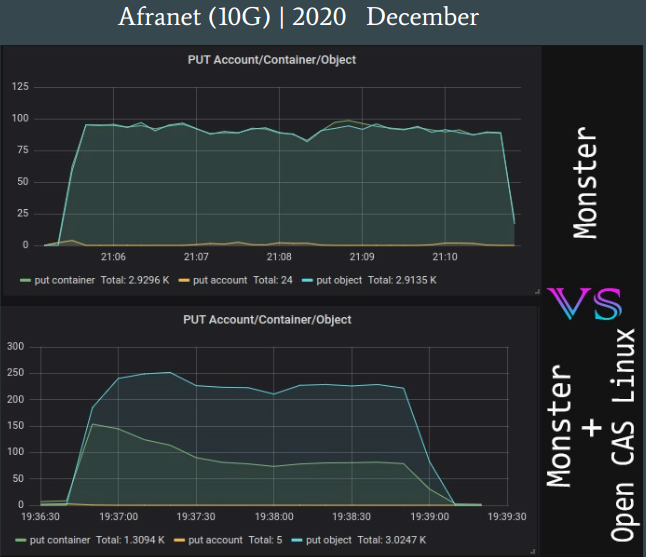This screenshot has height=557, width=646.
Task: Click the 19:37:30 time axis label
Action: coord(196,517)
